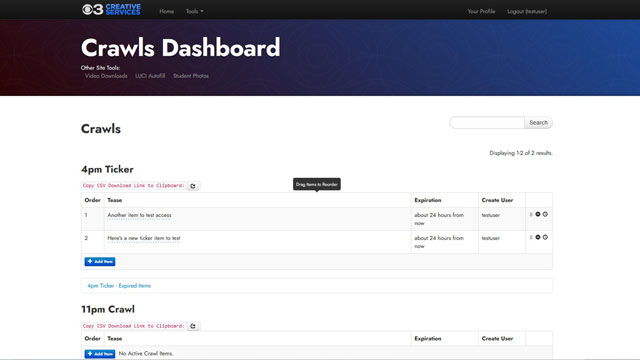Click the CBS 3 Creative Services logo
The image size is (640, 360).
coord(111,9)
